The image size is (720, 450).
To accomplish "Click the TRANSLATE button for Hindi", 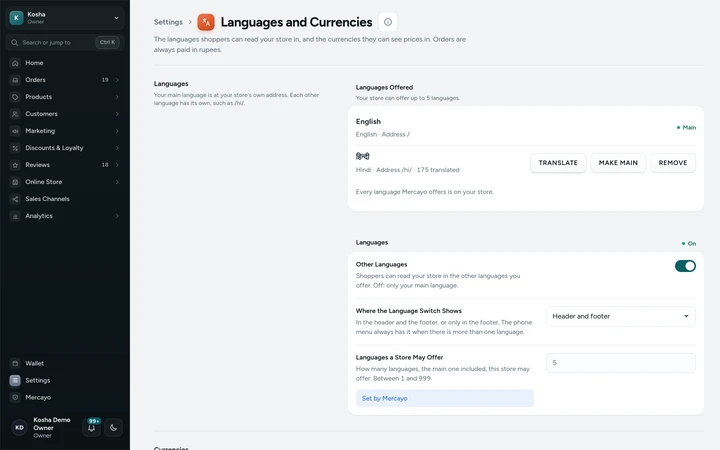I will [x=558, y=163].
